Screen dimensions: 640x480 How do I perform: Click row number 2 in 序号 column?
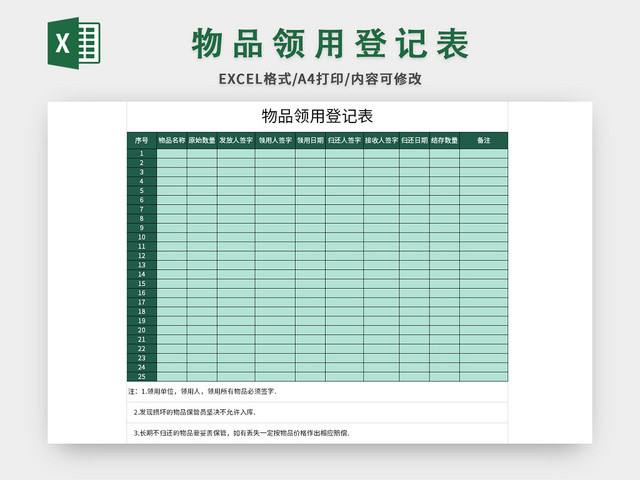142,163
